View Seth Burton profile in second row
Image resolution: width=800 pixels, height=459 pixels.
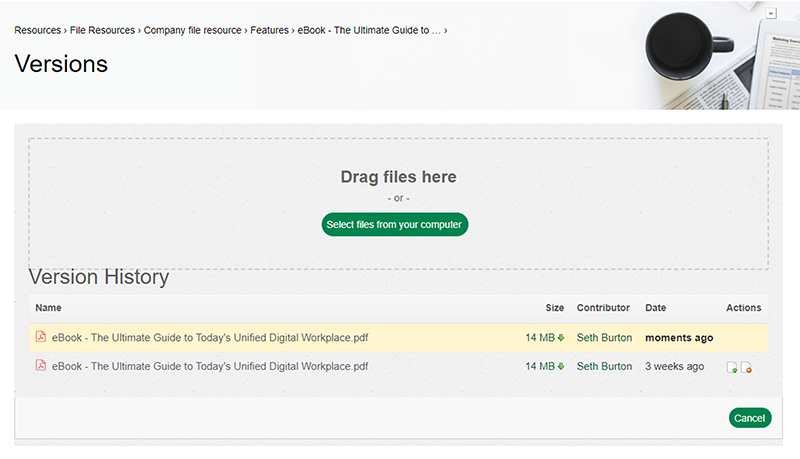tap(604, 367)
